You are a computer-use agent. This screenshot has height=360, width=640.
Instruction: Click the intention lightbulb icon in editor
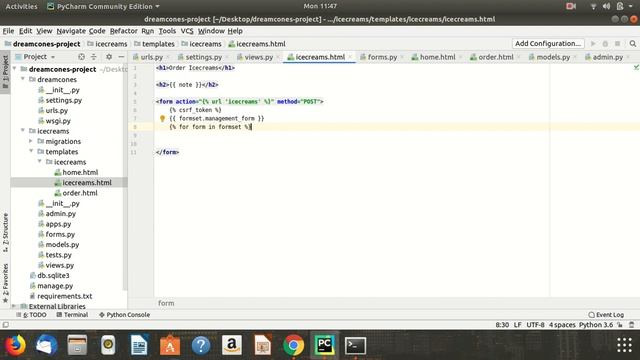coord(162,119)
